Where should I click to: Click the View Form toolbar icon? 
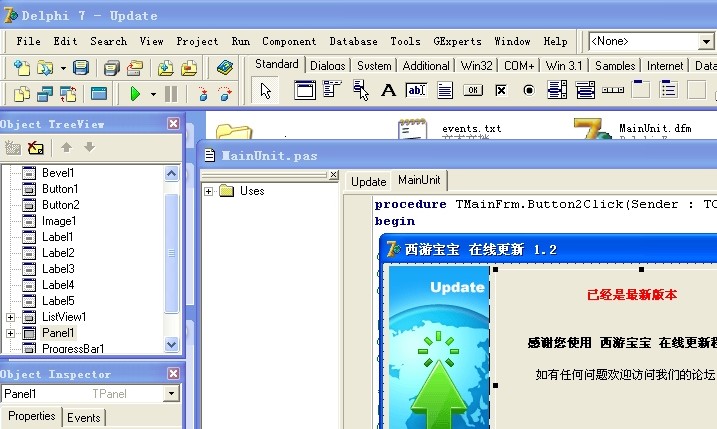[45, 94]
